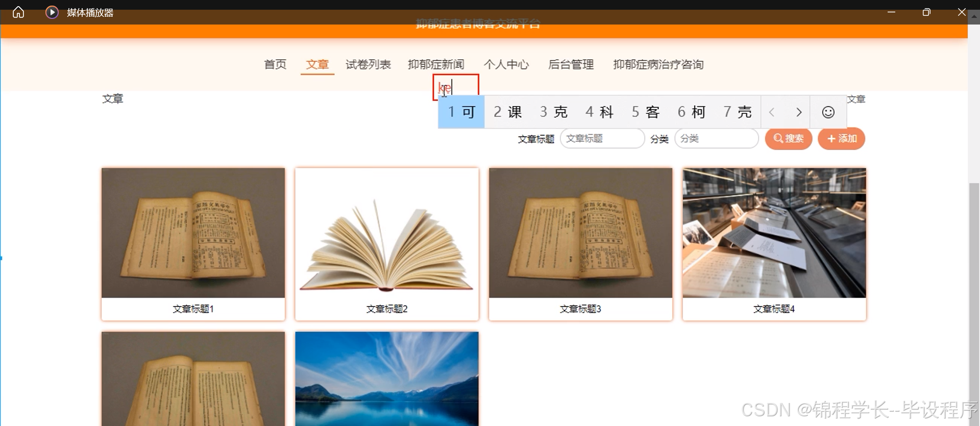The height and width of the screenshot is (426, 980).
Task: Open 抑郁症病治疗咨询 navigation item
Action: pyautogui.click(x=658, y=64)
